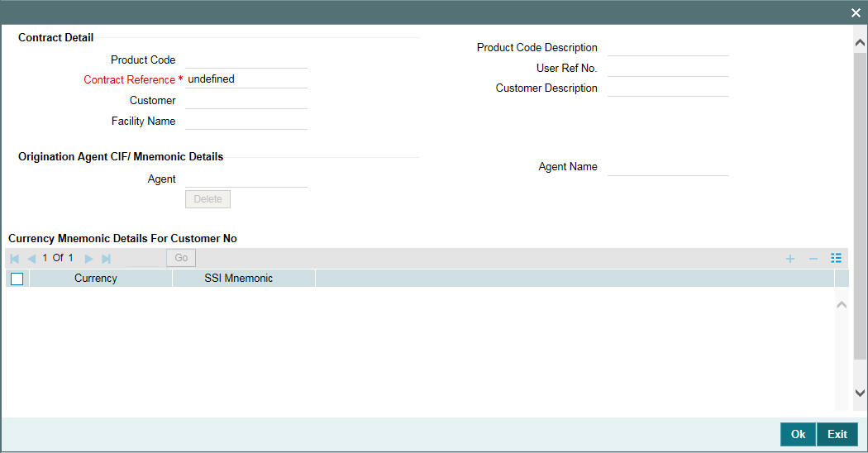Click the Agent input field
Screen dimensions: 868x453
(x=246, y=179)
